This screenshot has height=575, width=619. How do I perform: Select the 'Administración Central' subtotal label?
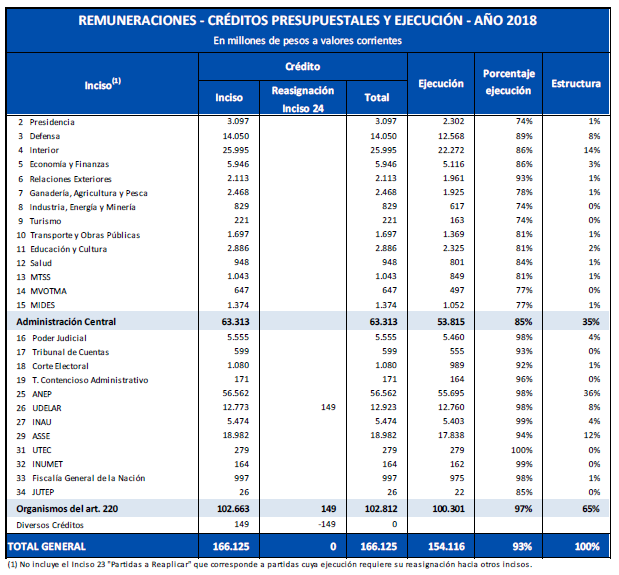pos(66,322)
